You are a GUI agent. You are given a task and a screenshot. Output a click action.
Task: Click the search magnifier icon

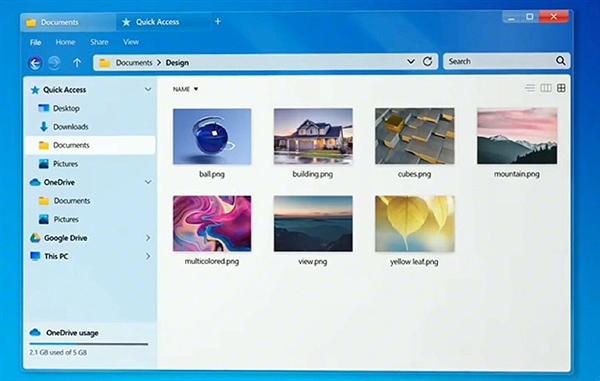tap(561, 60)
